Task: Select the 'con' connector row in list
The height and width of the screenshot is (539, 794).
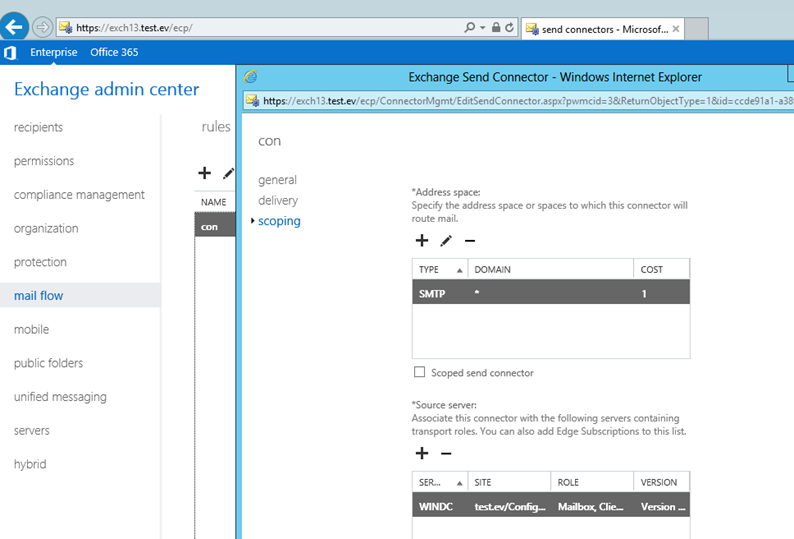Action: [x=215, y=226]
